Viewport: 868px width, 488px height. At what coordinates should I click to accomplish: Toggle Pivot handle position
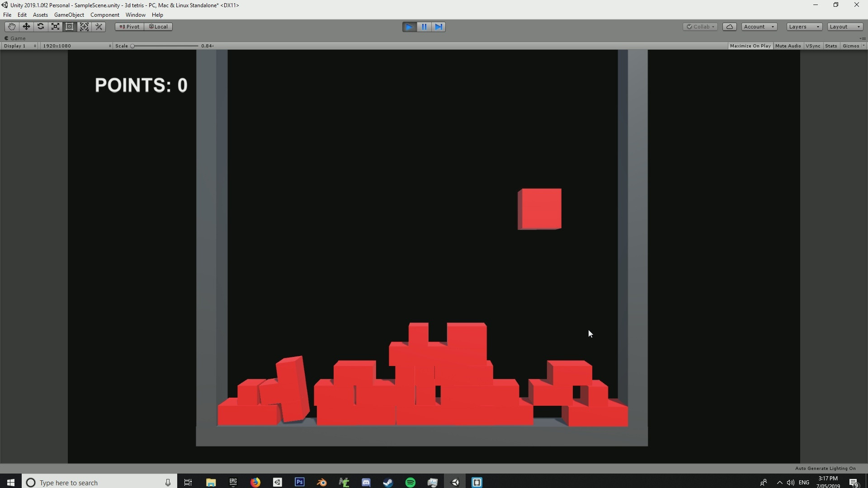click(129, 27)
